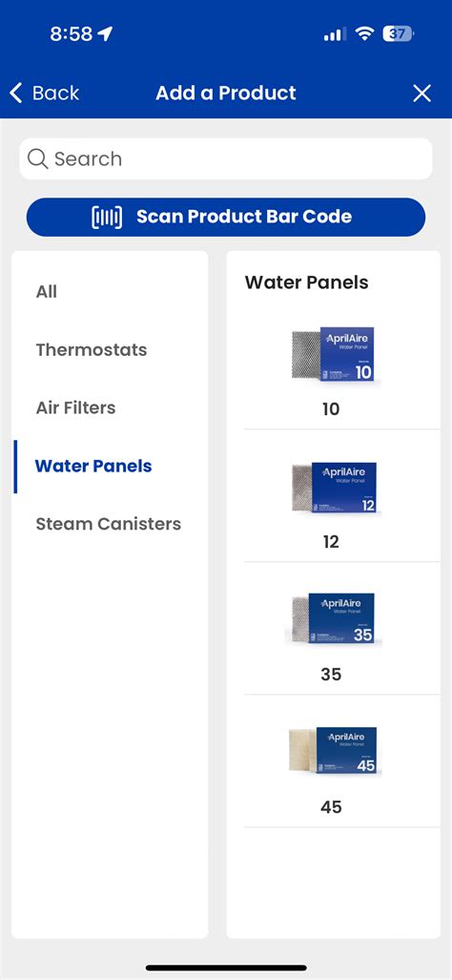Tap the Water Panel 10 product image
This screenshot has width=452, height=980.
click(x=334, y=354)
